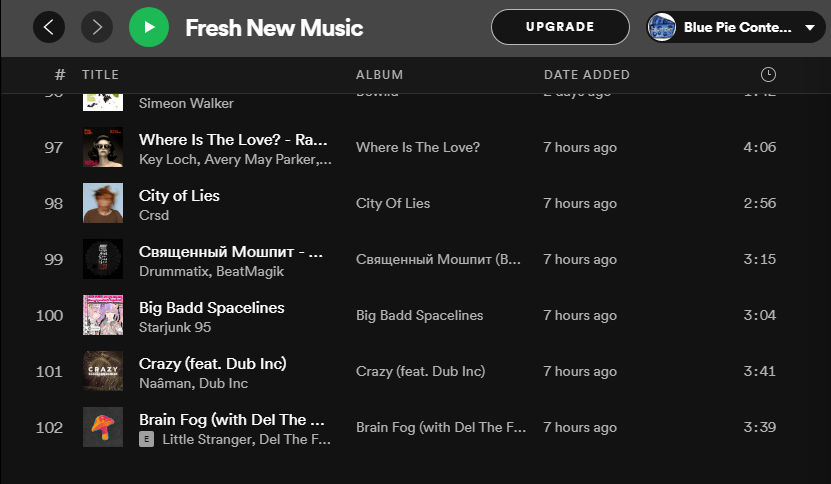Viewport: 831px width, 484px height.
Task: Play the Fresh New Music playlist
Action: (x=149, y=27)
